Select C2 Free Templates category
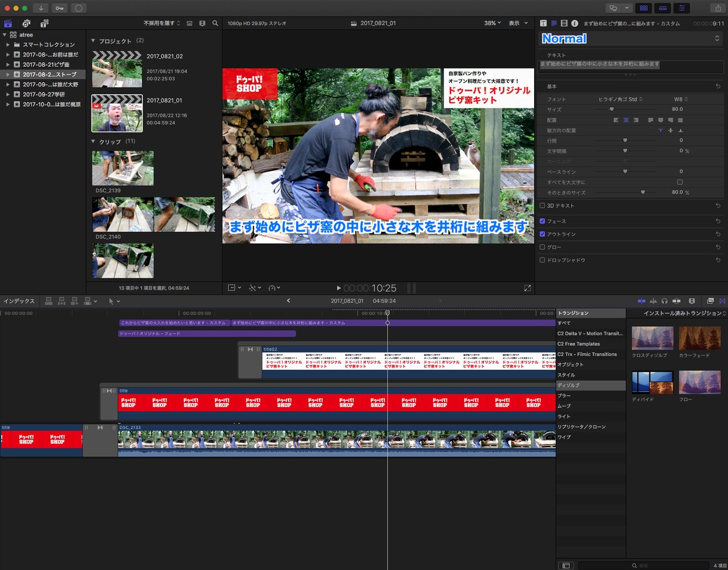This screenshot has width=728, height=570. click(591, 344)
